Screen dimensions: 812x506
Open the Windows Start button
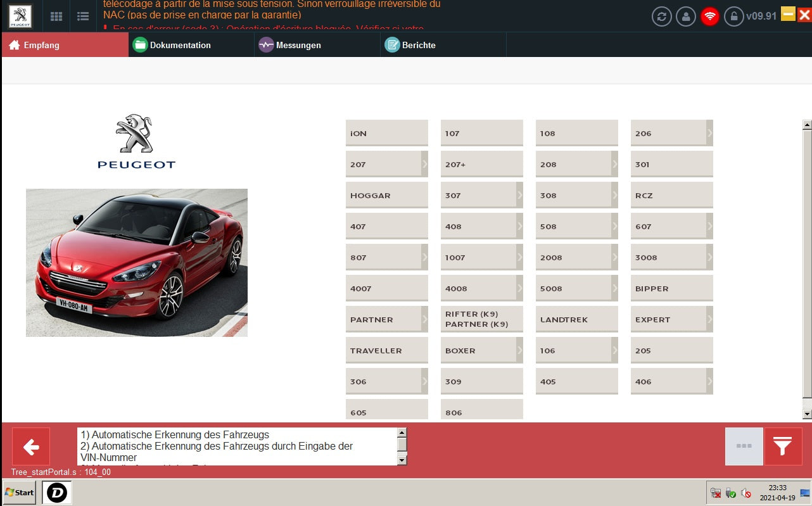click(x=19, y=492)
